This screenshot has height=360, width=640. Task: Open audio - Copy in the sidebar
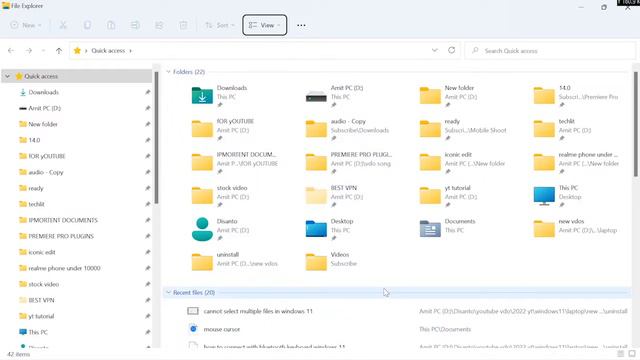[46, 172]
